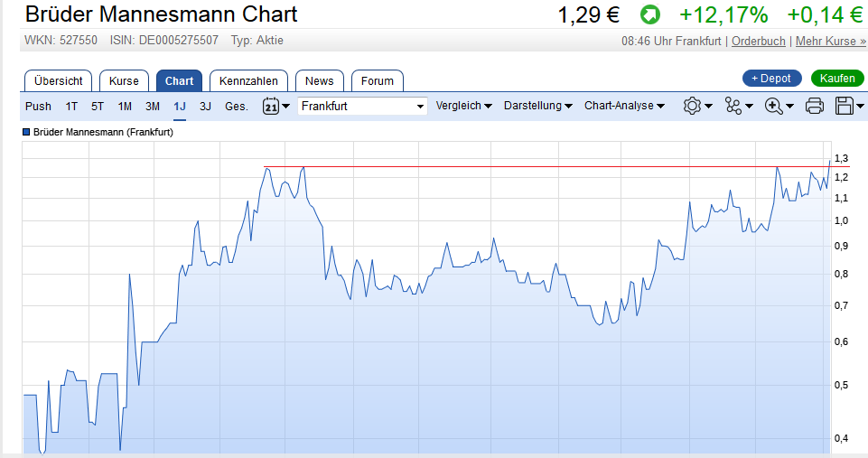This screenshot has height=458, width=868.
Task: Switch to the Kennzahlen tab
Action: [249, 80]
